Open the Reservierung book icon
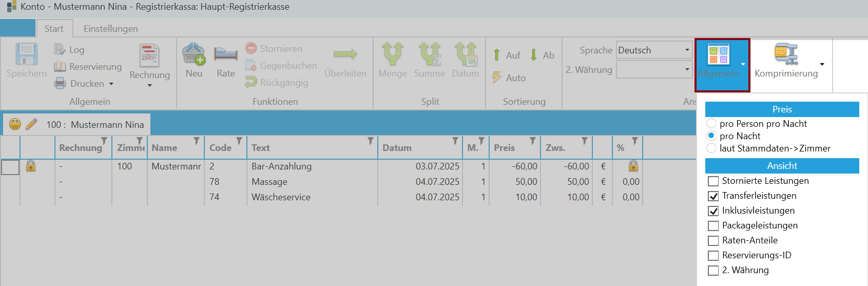The width and height of the screenshot is (868, 286). pos(60,66)
